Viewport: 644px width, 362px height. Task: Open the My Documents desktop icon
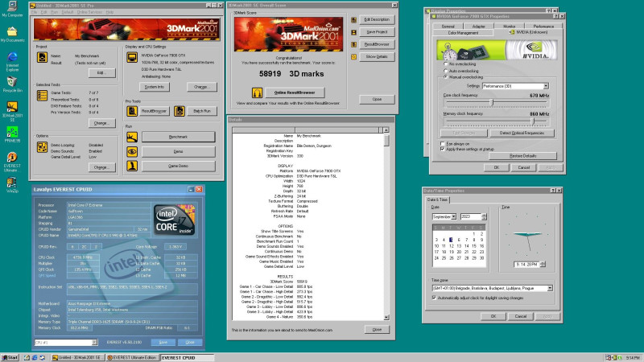(12, 34)
